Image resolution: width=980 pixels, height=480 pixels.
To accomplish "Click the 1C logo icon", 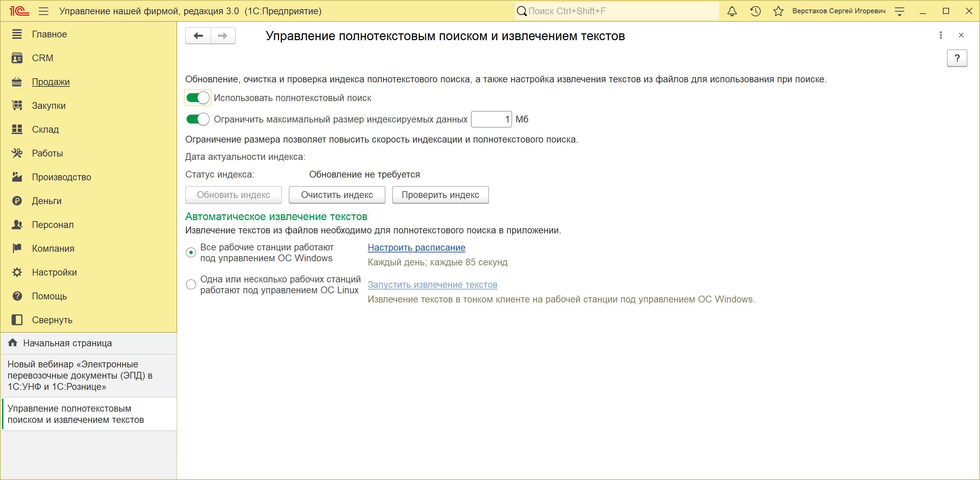I will click(x=19, y=11).
